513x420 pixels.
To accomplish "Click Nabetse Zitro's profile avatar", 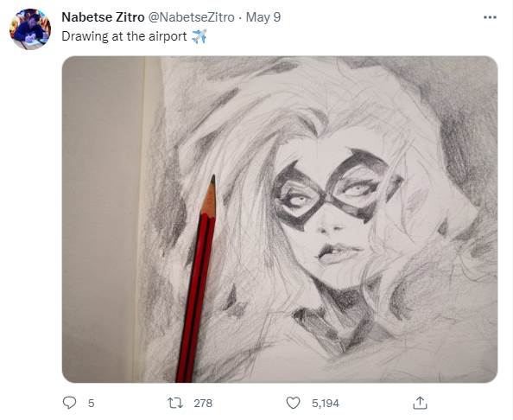I will click(x=30, y=29).
